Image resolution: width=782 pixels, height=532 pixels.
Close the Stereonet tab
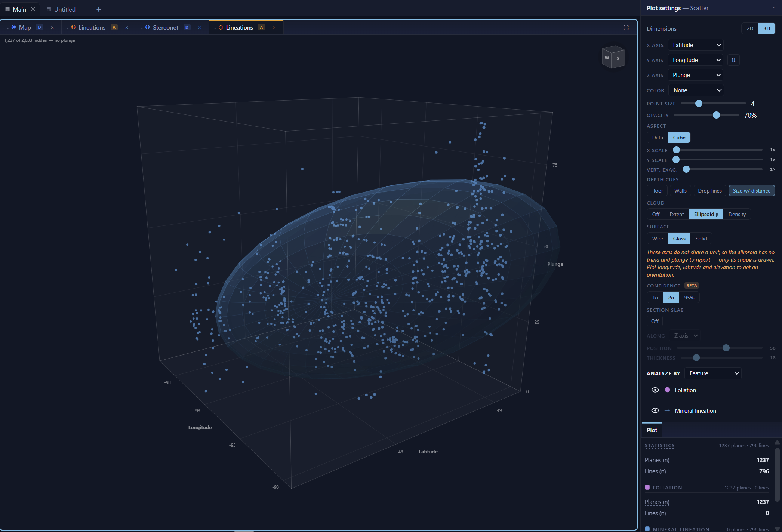[x=200, y=28]
